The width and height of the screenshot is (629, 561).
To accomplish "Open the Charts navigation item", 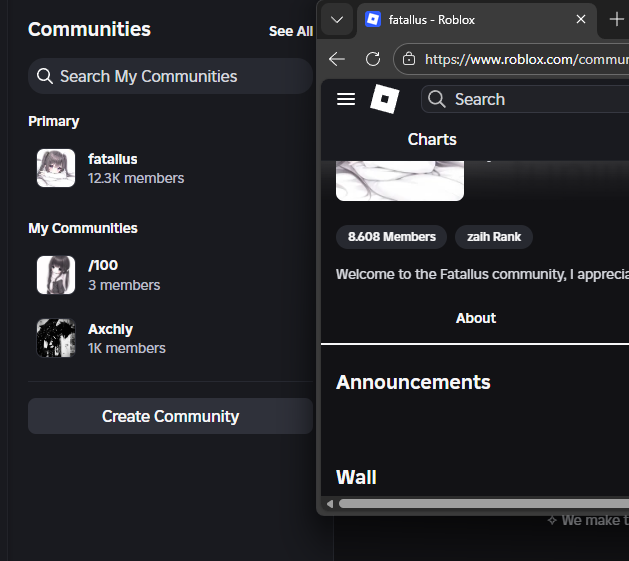I will (x=432, y=140).
